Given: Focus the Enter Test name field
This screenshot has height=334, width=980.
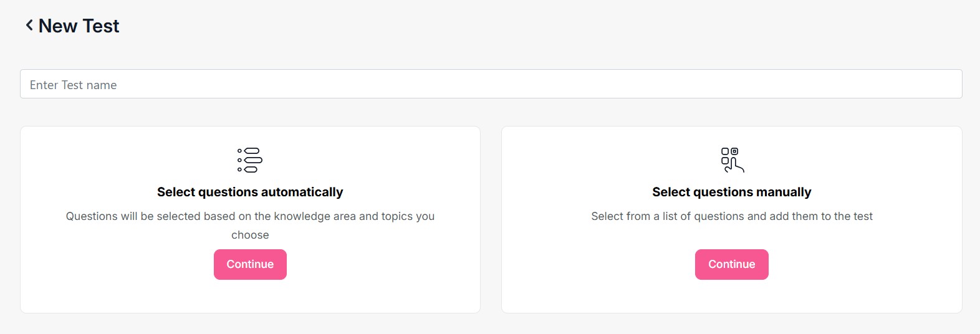Looking at the screenshot, I should click(x=491, y=84).
